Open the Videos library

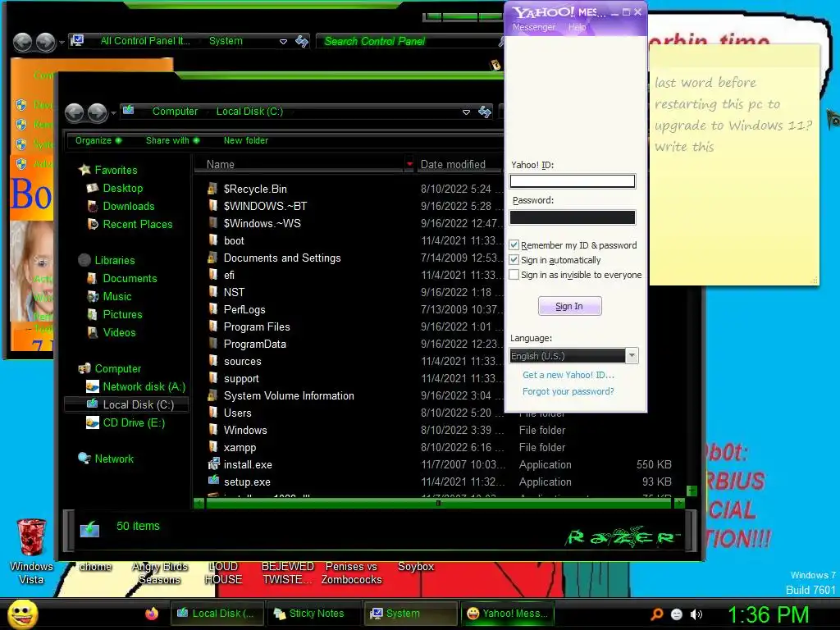point(119,333)
